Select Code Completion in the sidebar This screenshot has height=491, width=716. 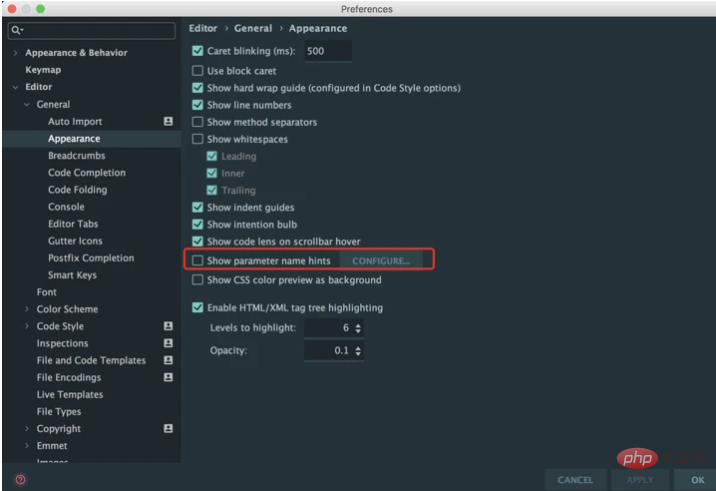pyautogui.click(x=86, y=173)
